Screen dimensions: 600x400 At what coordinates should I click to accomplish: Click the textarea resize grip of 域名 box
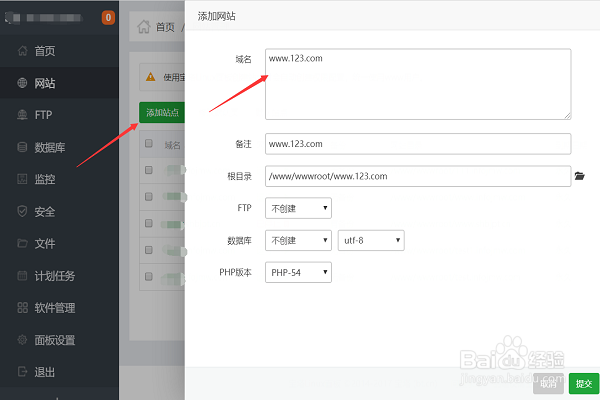click(x=567, y=116)
